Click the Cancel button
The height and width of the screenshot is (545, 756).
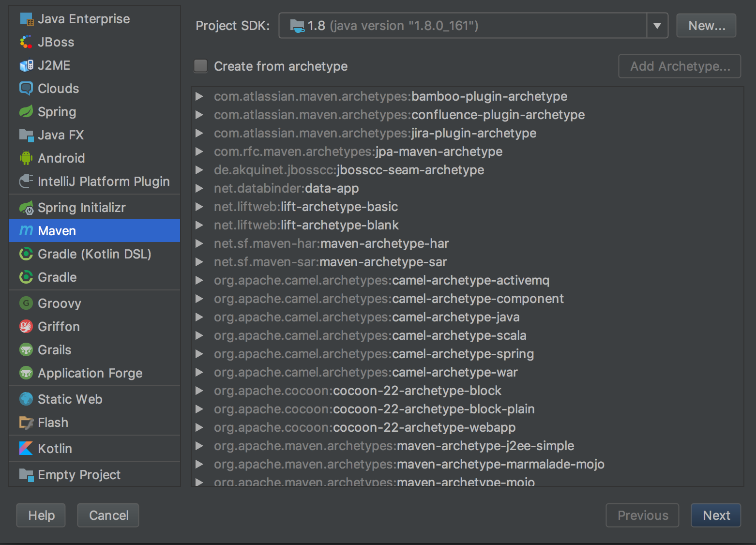(108, 515)
